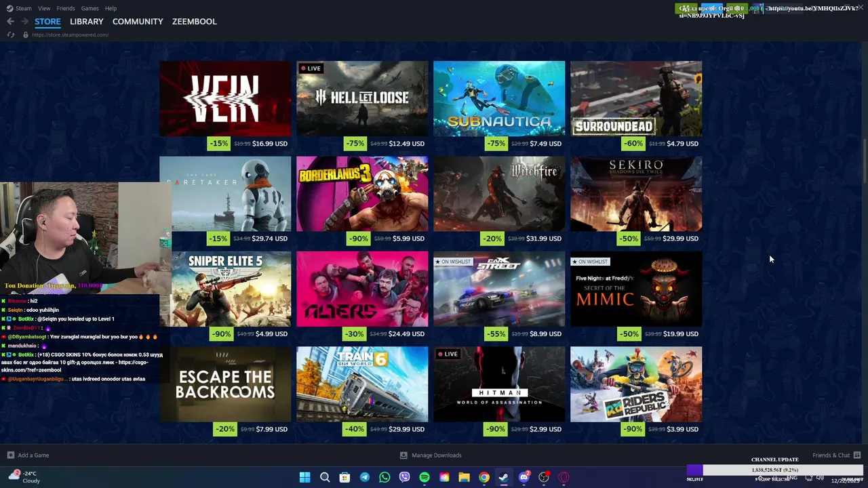Reload the store page
Viewport: 868px width, 488px height.
pyautogui.click(x=10, y=35)
